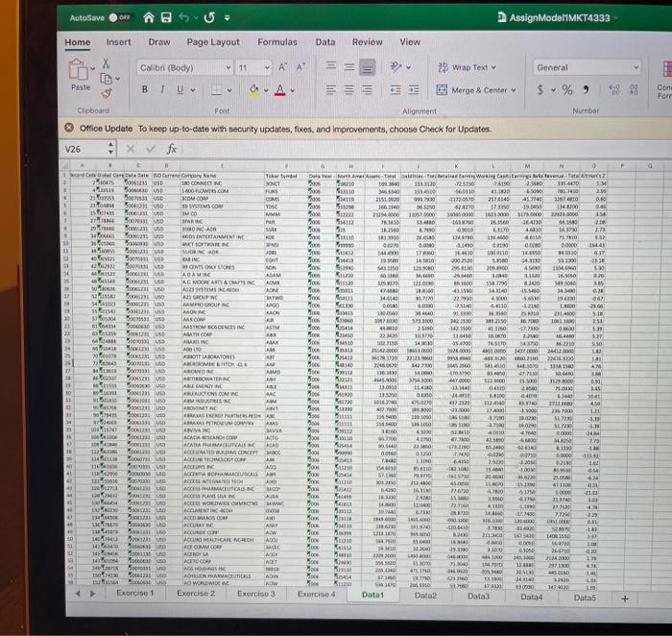Viewport: 672px width, 636px height.
Task: Switch to the Insert ribbon tab
Action: [119, 42]
